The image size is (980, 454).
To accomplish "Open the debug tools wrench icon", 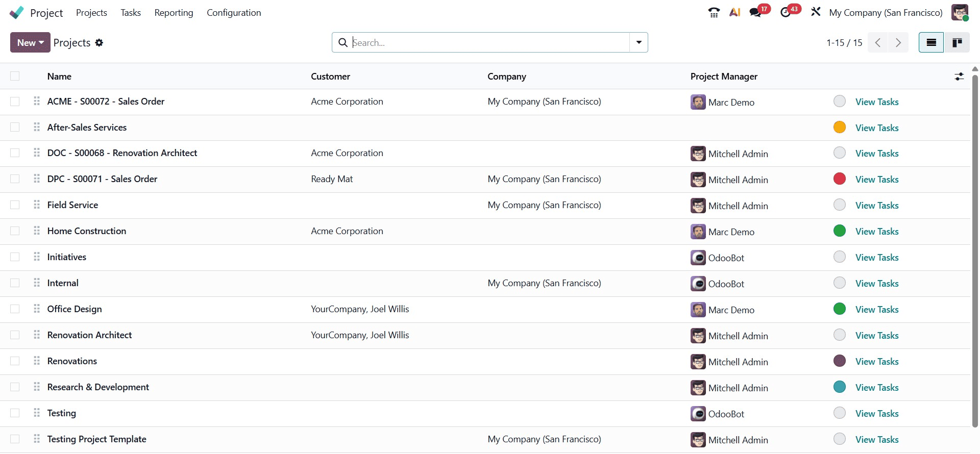I will coord(816,12).
